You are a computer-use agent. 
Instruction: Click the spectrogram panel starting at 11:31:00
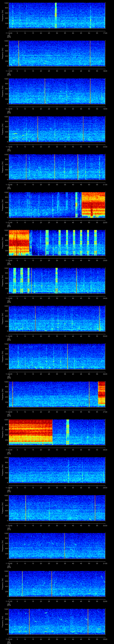(57, 584)
